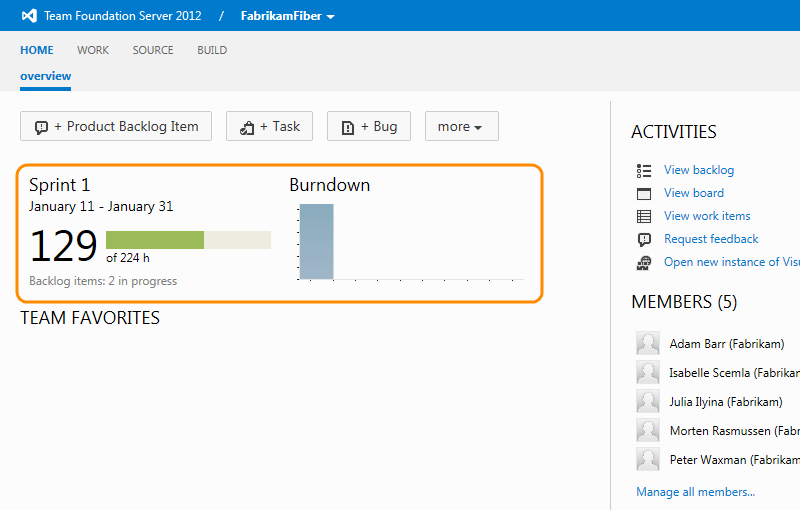The image size is (800, 510).
Task: Click the MEMBERS (5) heading
Action: [684, 302]
